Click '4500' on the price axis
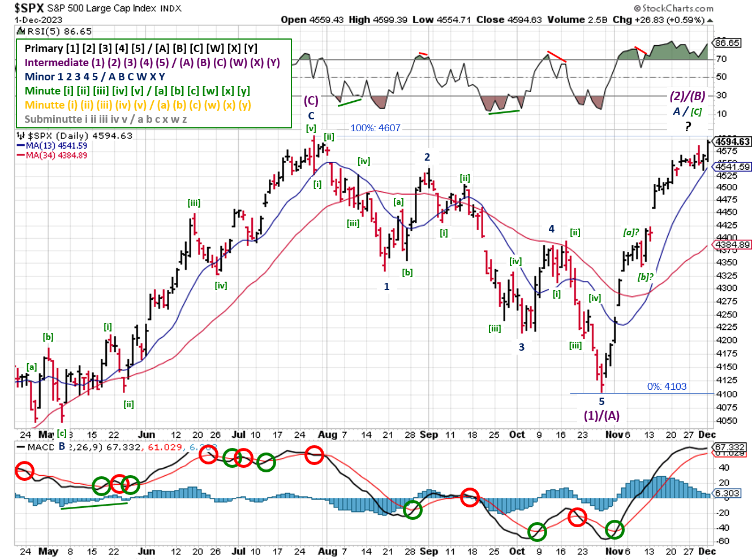 [727, 187]
